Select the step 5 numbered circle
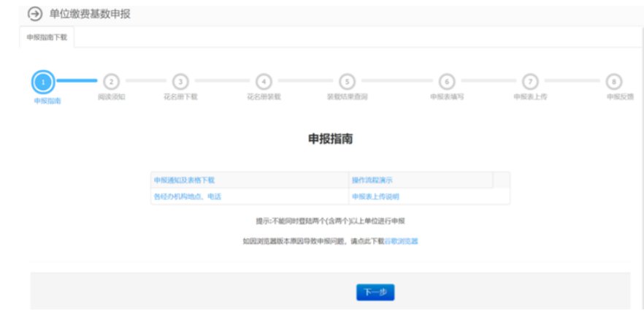Image resolution: width=644 pixels, height=312 pixels. pyautogui.click(x=348, y=81)
